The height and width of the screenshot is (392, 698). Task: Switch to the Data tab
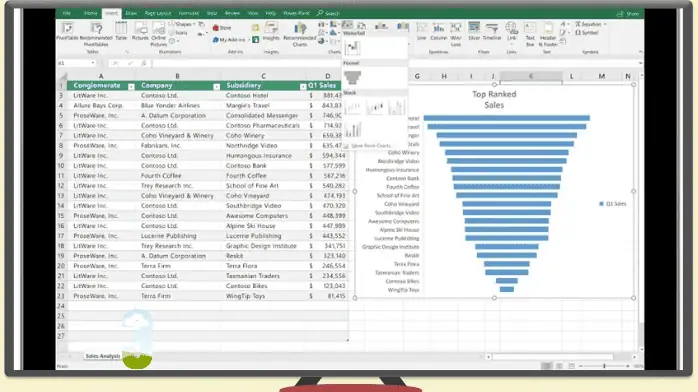click(x=212, y=13)
